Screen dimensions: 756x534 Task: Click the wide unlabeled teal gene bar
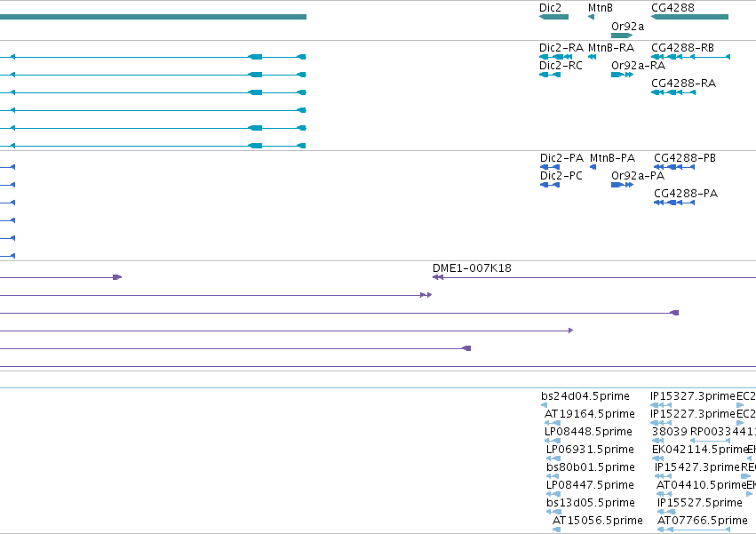coord(153,17)
